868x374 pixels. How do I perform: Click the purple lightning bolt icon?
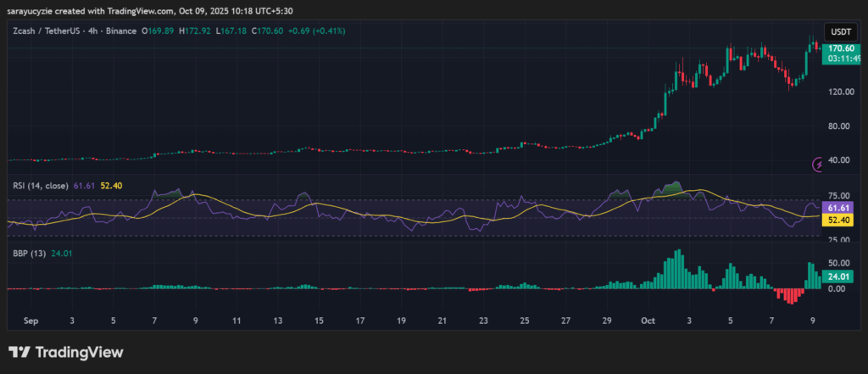pos(819,164)
